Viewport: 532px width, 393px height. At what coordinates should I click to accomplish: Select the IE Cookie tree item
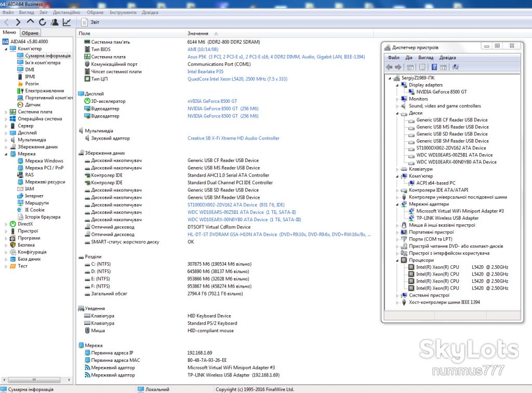pyautogui.click(x=35, y=210)
